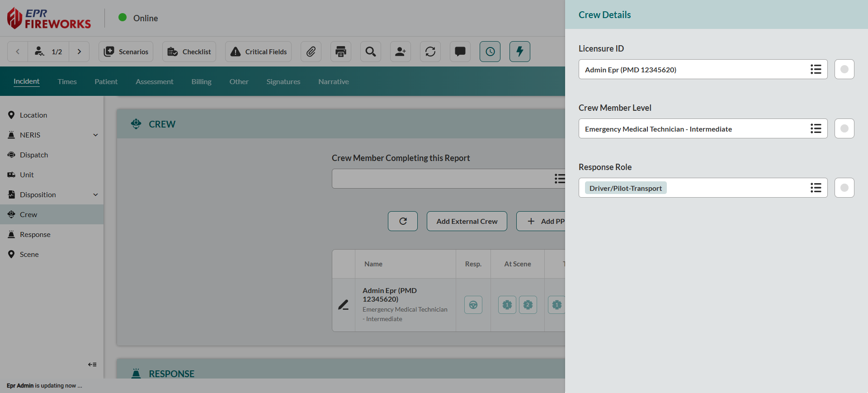Click the paperclip attachments icon
The image size is (868, 393).
click(311, 52)
